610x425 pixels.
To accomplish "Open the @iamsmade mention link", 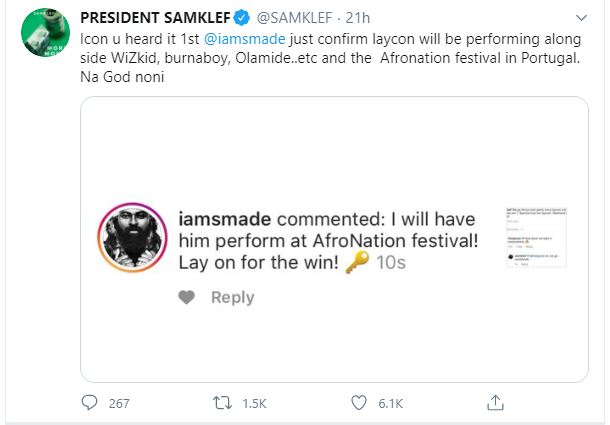I will [245, 39].
